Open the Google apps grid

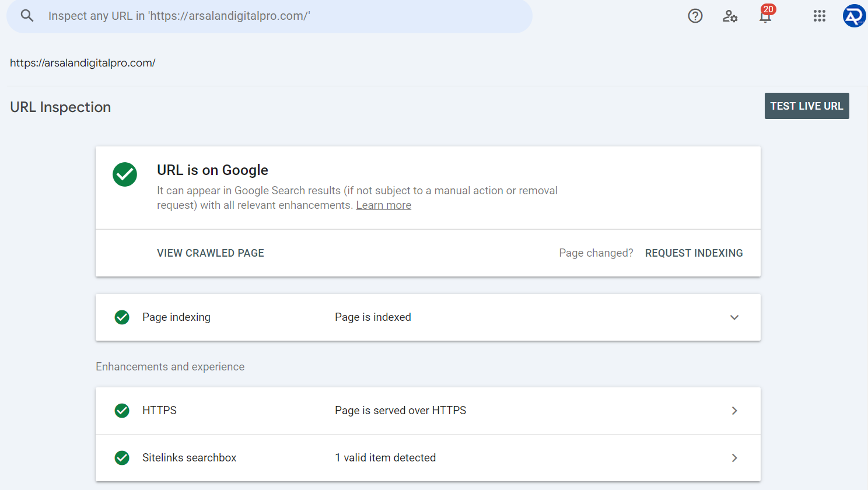point(820,16)
